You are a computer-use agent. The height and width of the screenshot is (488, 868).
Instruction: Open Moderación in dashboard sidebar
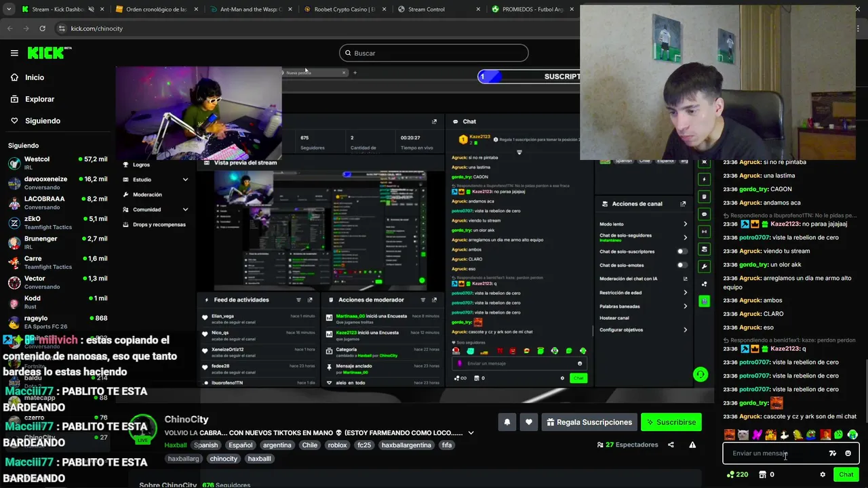[x=142, y=195]
